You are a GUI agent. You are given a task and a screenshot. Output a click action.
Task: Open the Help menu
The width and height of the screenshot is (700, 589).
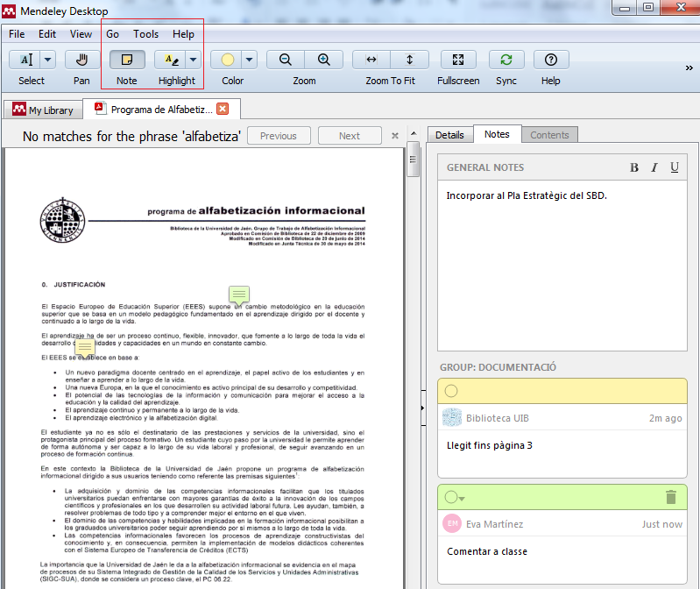click(183, 34)
